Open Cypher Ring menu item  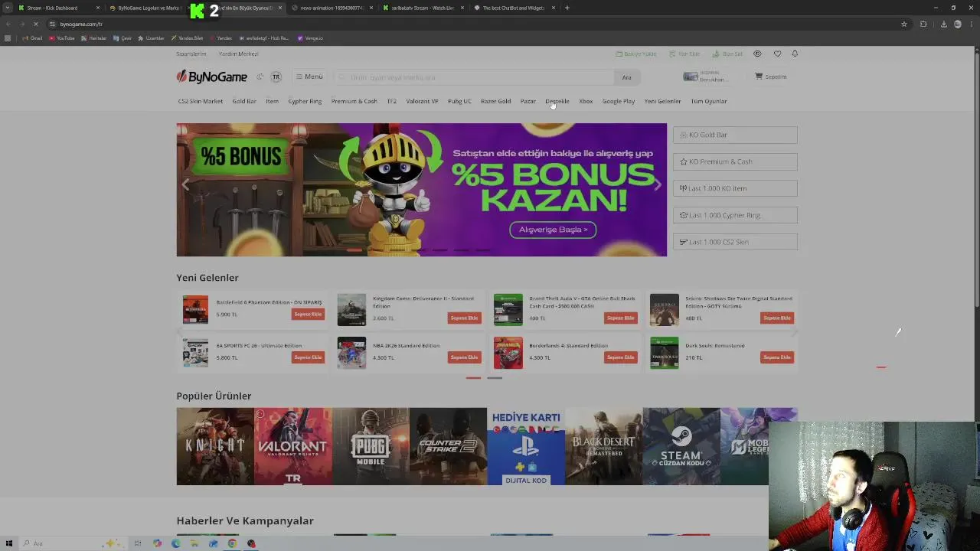coord(305,101)
